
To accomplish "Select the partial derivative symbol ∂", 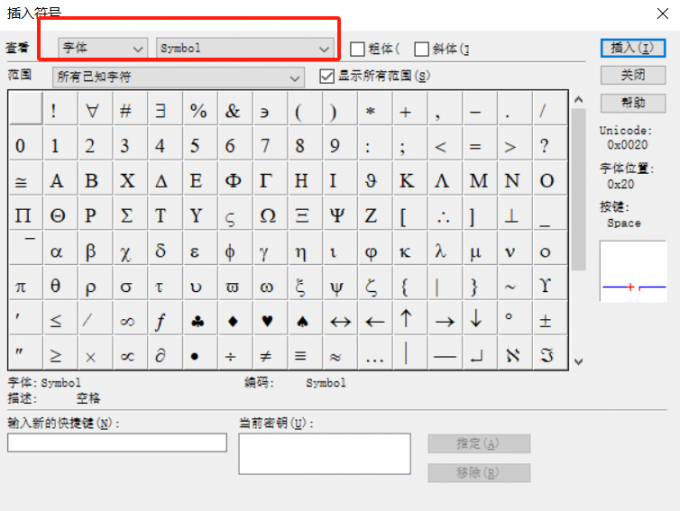I will click(161, 356).
